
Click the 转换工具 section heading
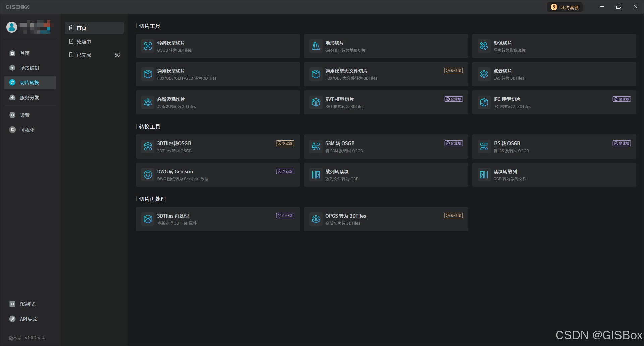[150, 127]
